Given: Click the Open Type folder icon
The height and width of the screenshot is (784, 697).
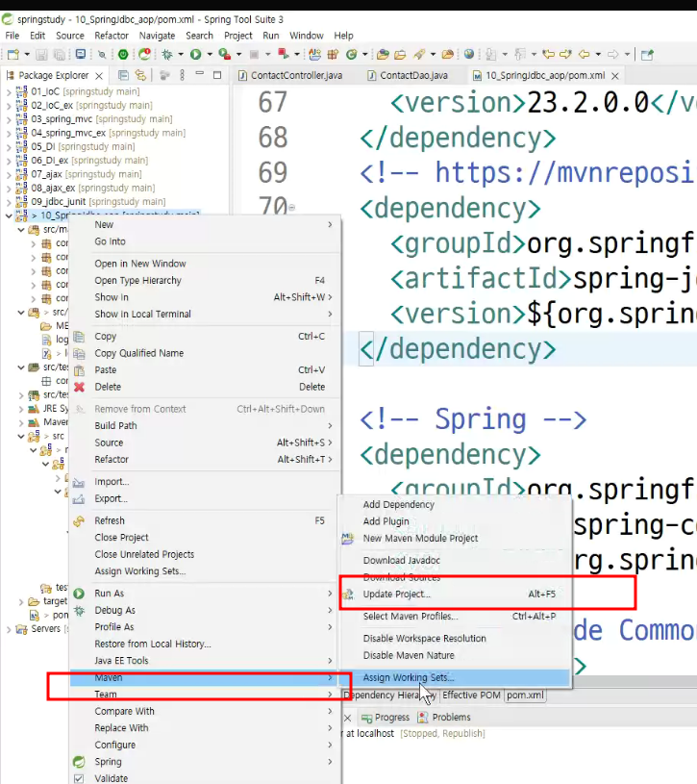Looking at the screenshot, I should [383, 55].
